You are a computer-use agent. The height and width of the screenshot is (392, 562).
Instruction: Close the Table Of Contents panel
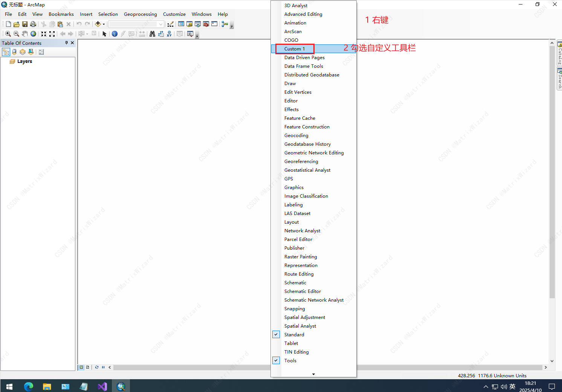(72, 43)
